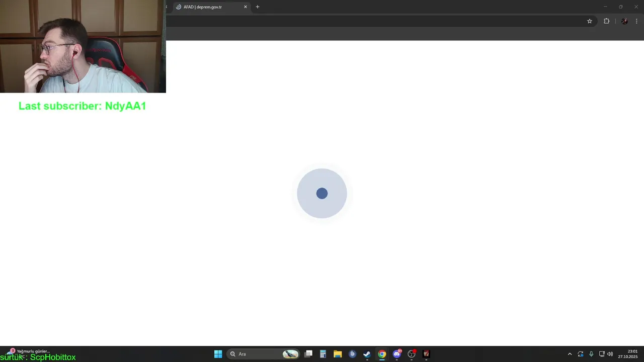Open Task View on the taskbar
644x362 pixels.
(x=308, y=354)
